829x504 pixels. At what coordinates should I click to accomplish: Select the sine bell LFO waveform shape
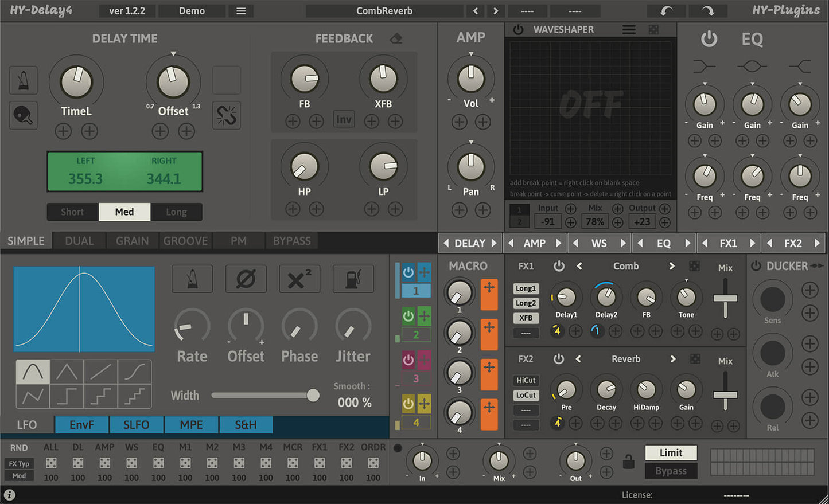pyautogui.click(x=33, y=372)
